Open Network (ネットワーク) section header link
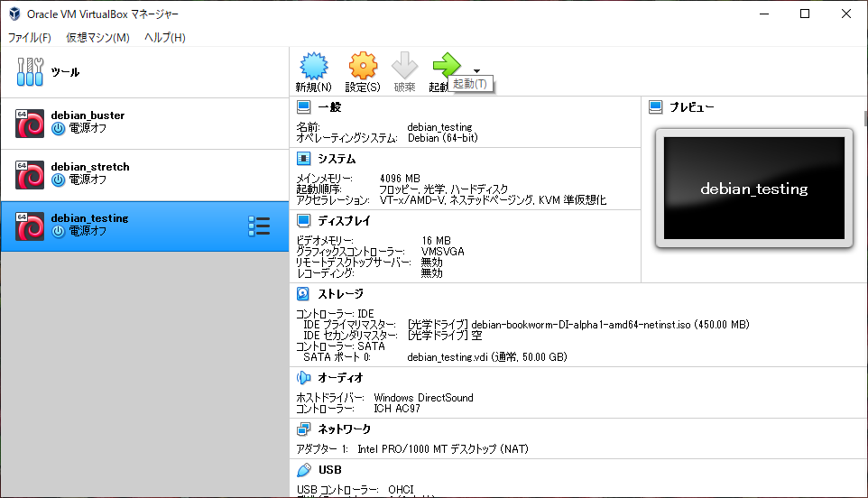This screenshot has height=498, width=868. click(x=345, y=429)
